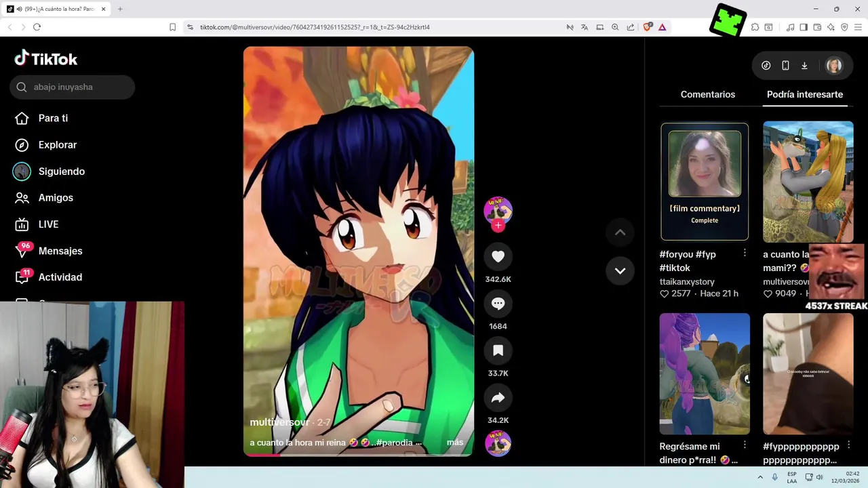Open '#fypppp' recommended video thumbnail
Viewport: 868px width, 488px height.
tap(808, 373)
